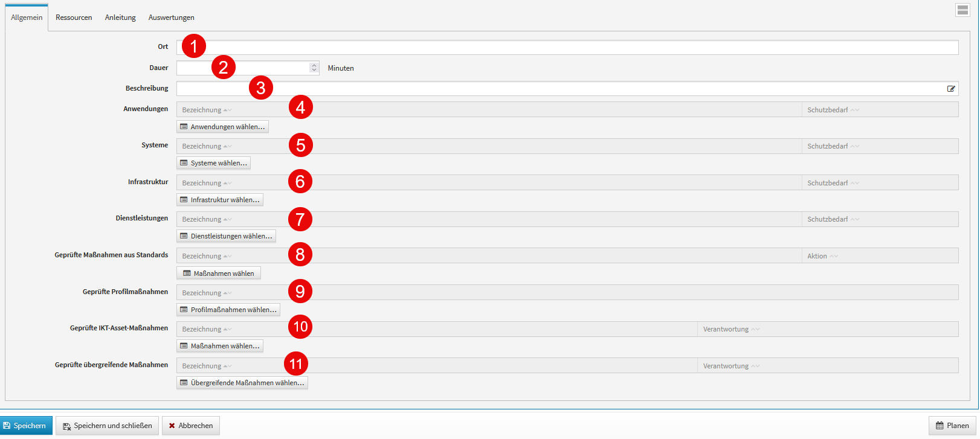Decrease Dauer with the spinner down arrow
This screenshot has height=439, width=980.
pos(314,71)
